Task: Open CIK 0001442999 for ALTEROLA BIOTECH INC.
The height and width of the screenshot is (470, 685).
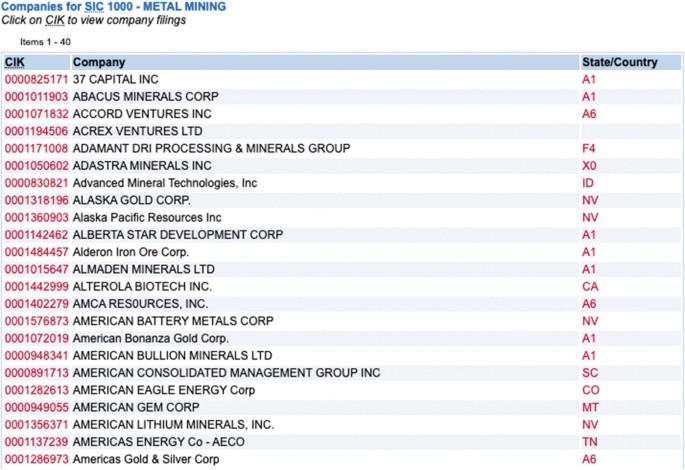Action: 36,287
